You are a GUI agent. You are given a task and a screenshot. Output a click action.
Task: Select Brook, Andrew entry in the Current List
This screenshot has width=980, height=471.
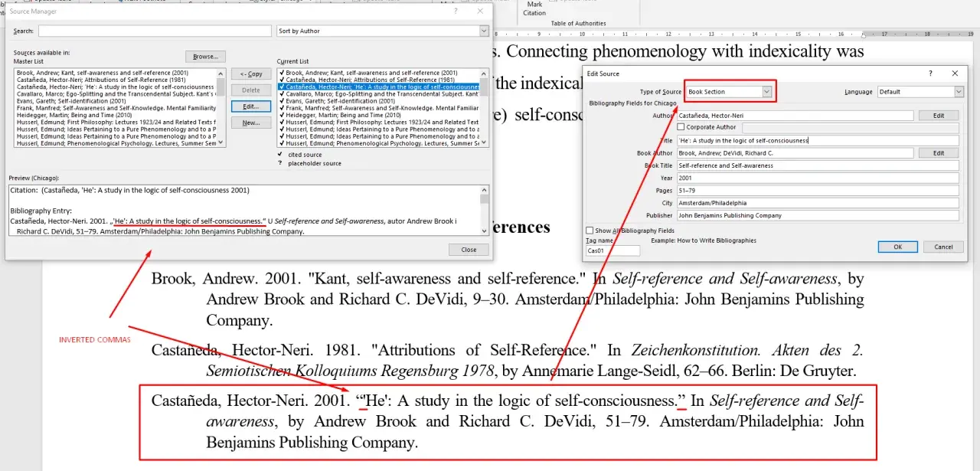tap(378, 73)
